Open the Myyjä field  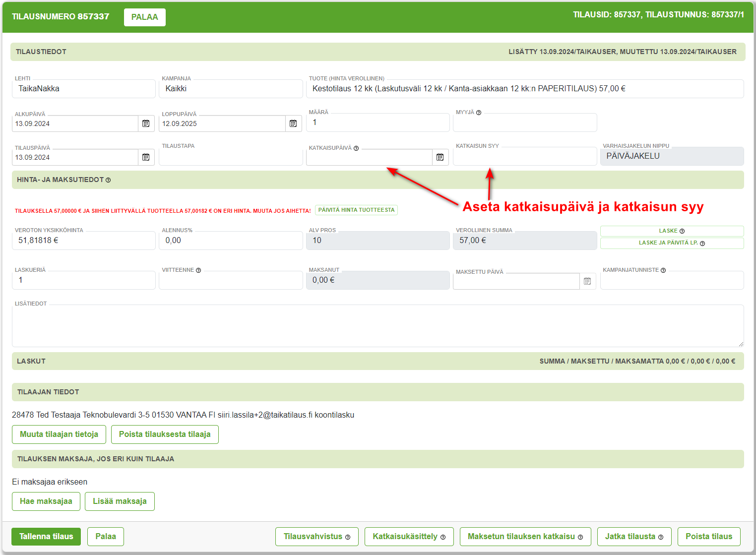point(525,123)
